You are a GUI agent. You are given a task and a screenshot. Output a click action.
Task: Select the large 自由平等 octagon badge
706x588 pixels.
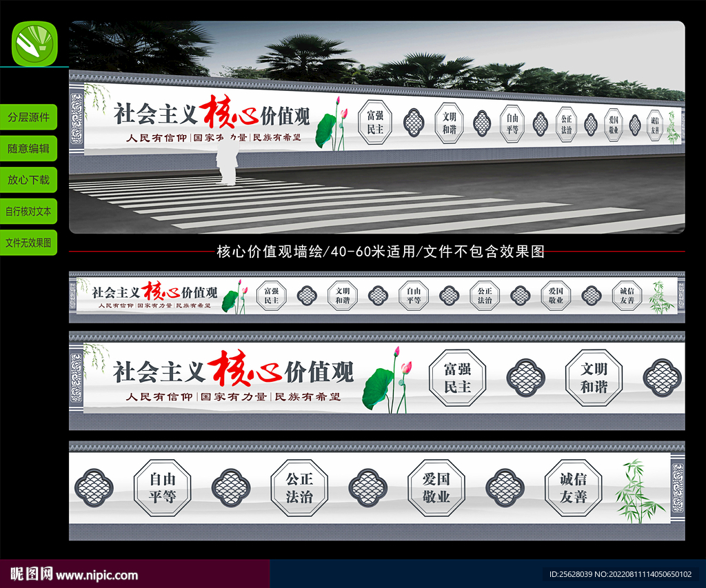162,487
